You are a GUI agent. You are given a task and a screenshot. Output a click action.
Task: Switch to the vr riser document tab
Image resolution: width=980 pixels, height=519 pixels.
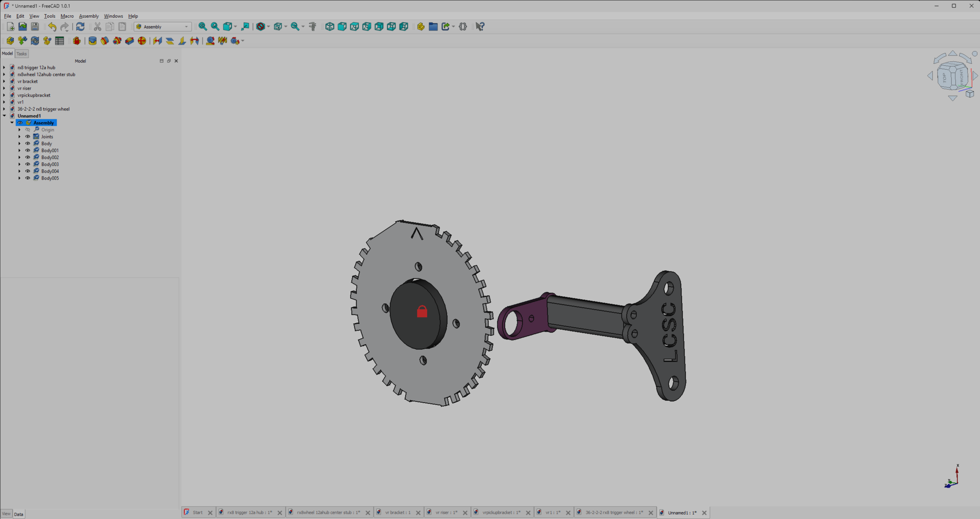446,513
